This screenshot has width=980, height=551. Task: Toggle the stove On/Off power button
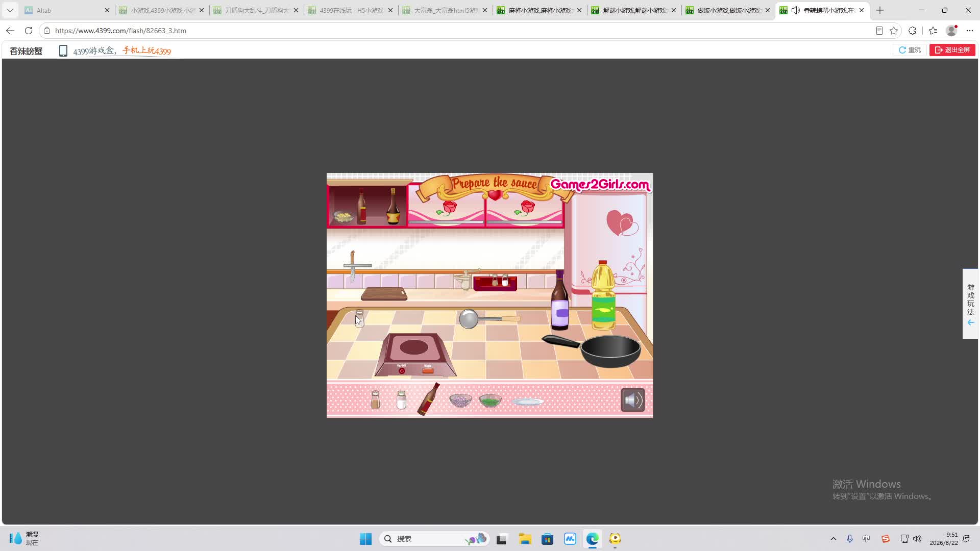[402, 370]
